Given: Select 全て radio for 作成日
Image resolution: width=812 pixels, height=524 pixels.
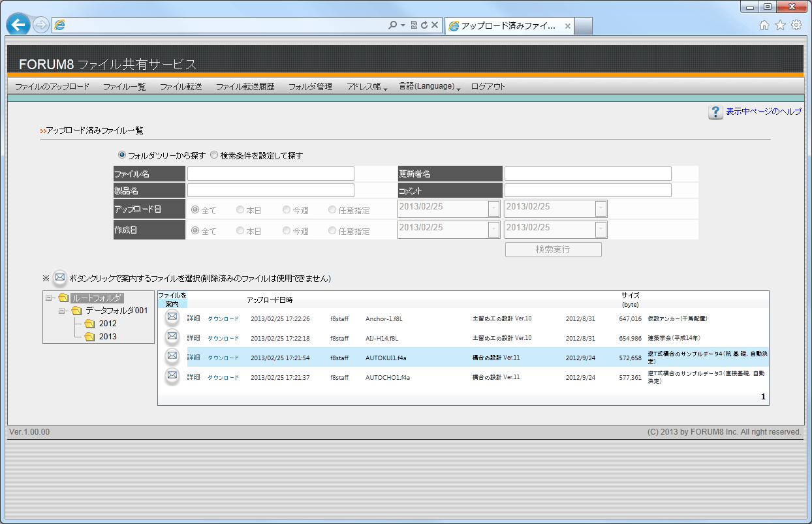Looking at the screenshot, I should [x=195, y=230].
